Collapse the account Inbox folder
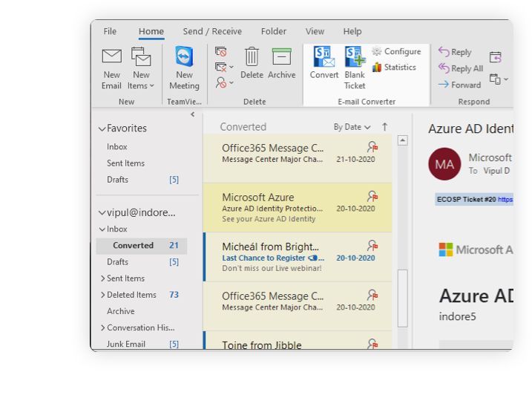 click(102, 229)
